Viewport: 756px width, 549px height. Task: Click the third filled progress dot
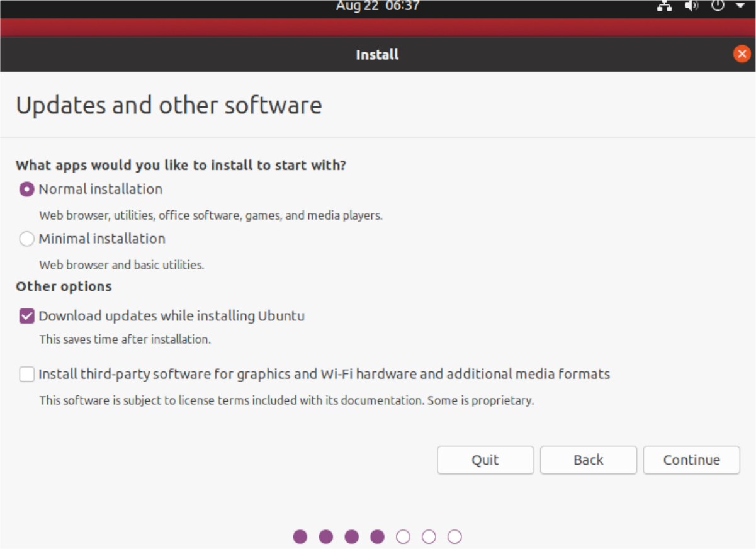[352, 536]
